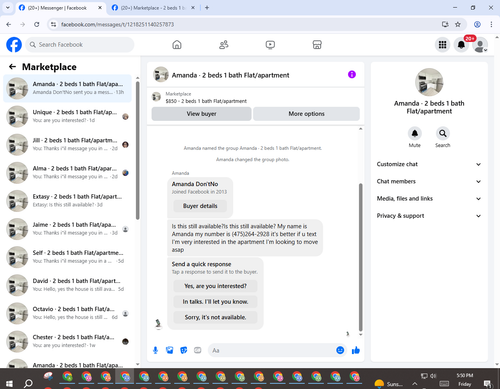Open the browser tab search dropdown

click(8, 8)
